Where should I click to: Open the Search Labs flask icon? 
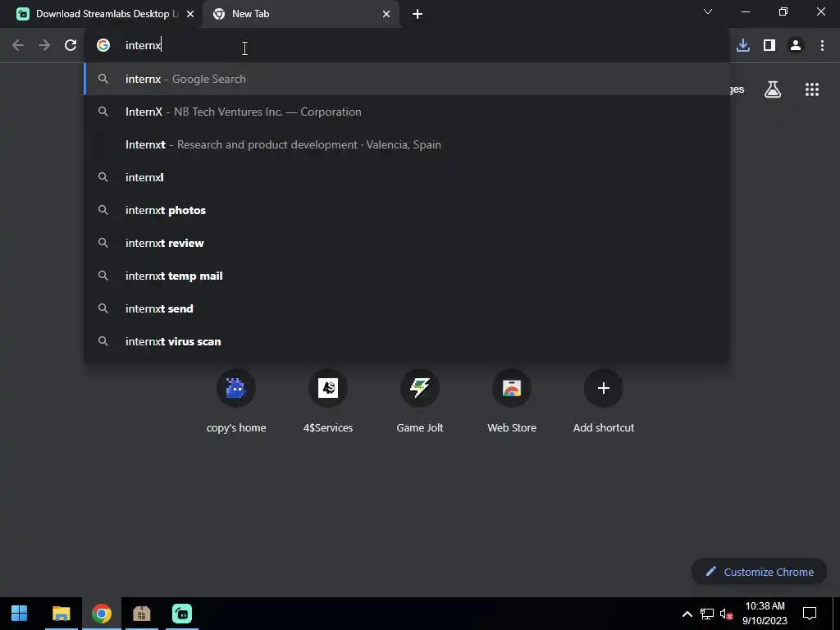point(773,89)
